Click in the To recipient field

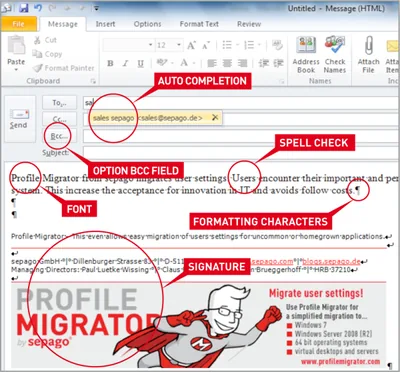(x=241, y=103)
